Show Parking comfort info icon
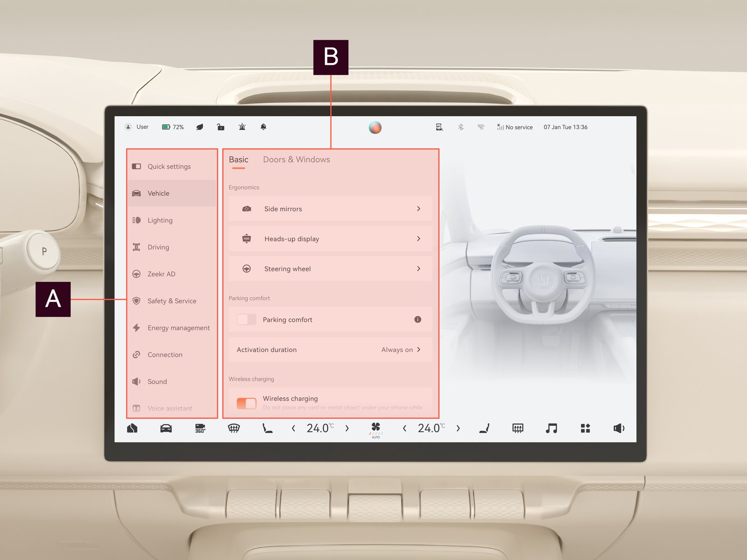This screenshot has width=747, height=560. (418, 320)
